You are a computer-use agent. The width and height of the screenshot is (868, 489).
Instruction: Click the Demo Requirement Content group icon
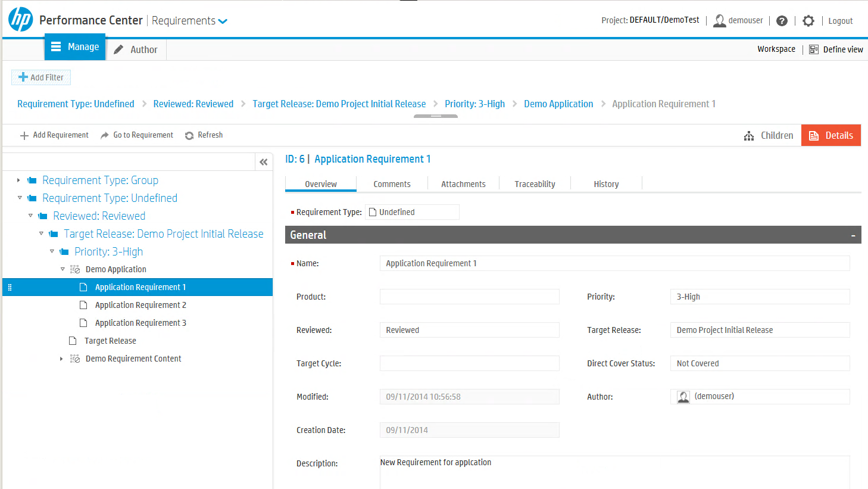pyautogui.click(x=75, y=359)
